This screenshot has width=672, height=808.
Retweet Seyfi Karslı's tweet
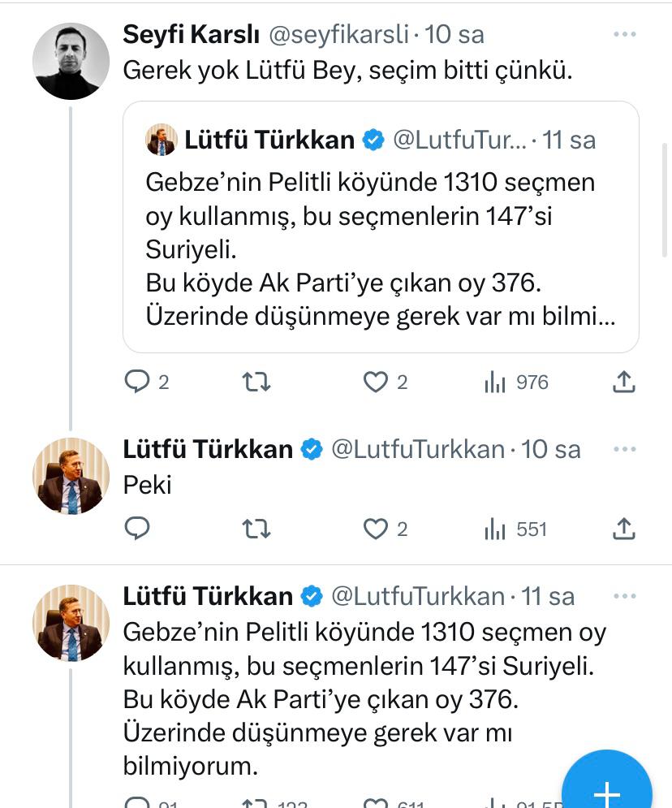(x=256, y=382)
